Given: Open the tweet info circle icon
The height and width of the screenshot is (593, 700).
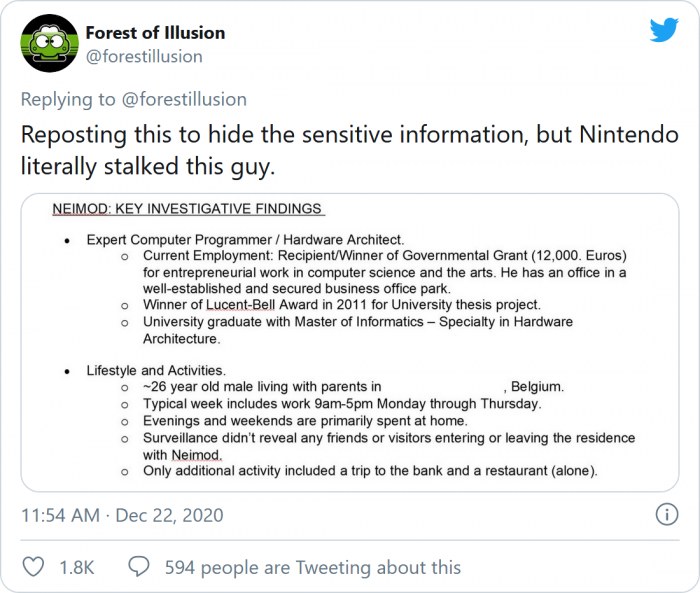Looking at the screenshot, I should click(x=667, y=515).
